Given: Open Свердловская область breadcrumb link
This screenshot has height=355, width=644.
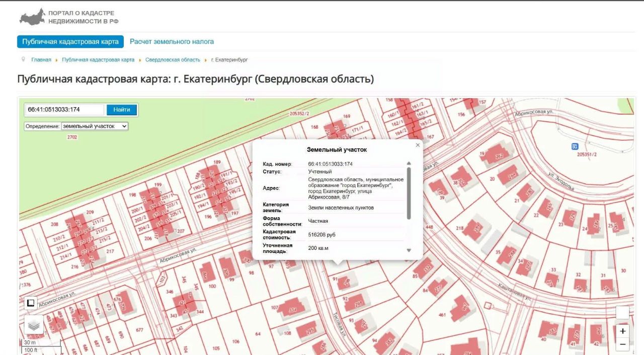Looking at the screenshot, I should pyautogui.click(x=173, y=60).
